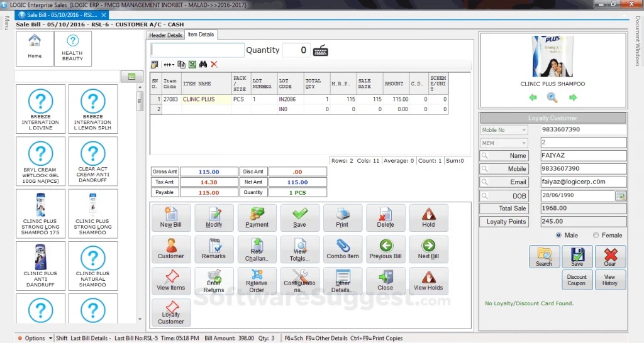Select the Male radio button
The width and height of the screenshot is (644, 343).
[558, 235]
